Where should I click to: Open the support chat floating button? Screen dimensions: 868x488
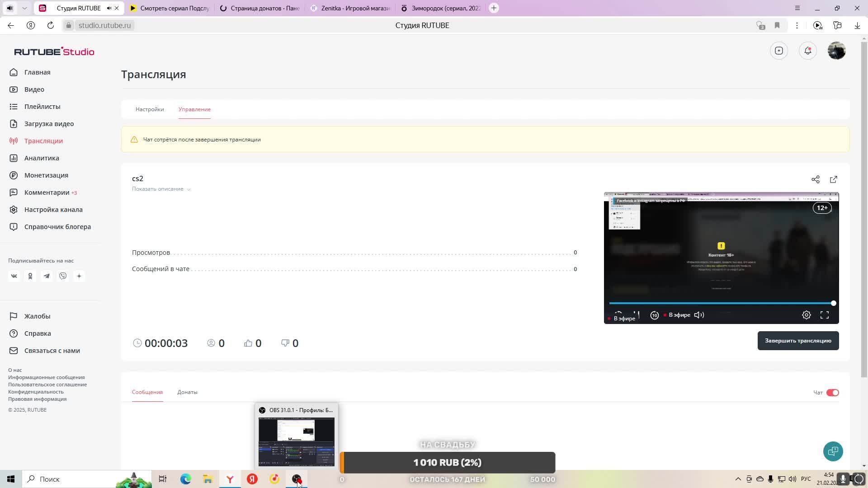tap(833, 451)
